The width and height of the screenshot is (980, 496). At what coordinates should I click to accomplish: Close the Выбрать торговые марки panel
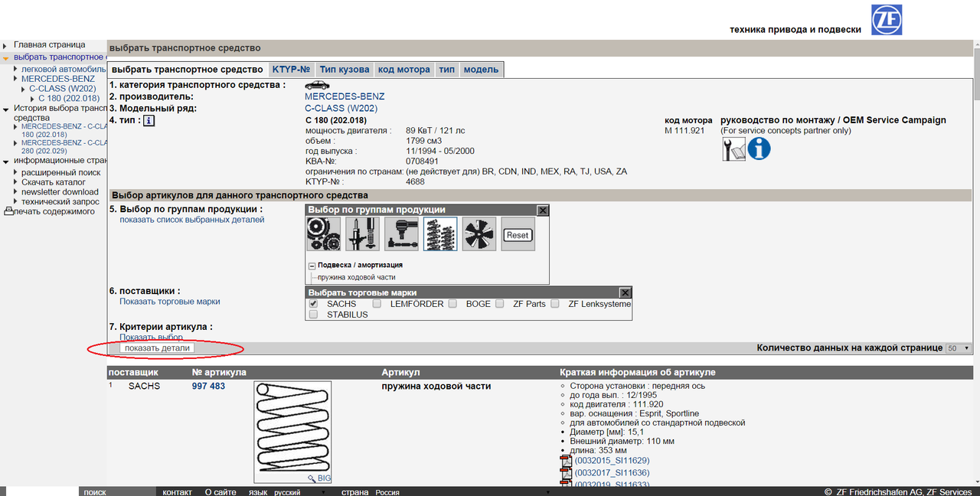pos(625,292)
